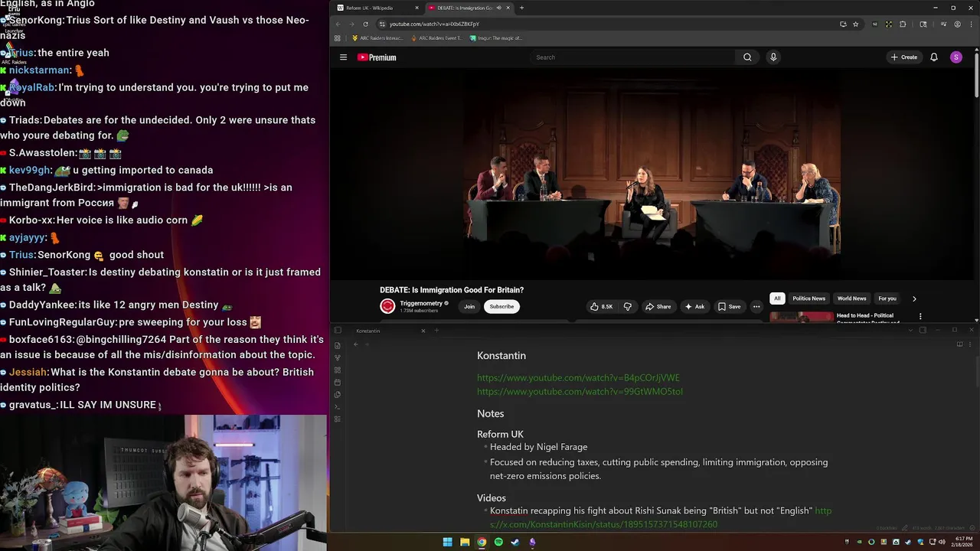Click the taskbar clock showing 6:17 PM

pyautogui.click(x=960, y=542)
